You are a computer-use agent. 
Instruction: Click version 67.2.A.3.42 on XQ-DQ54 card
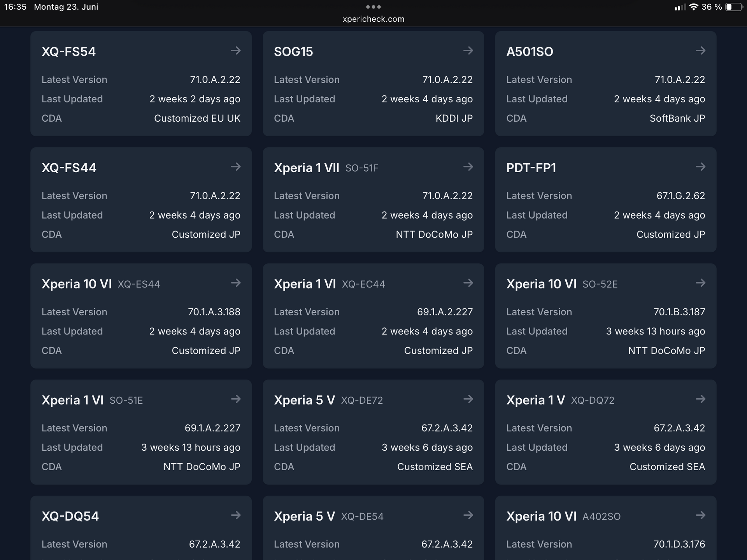215,544
